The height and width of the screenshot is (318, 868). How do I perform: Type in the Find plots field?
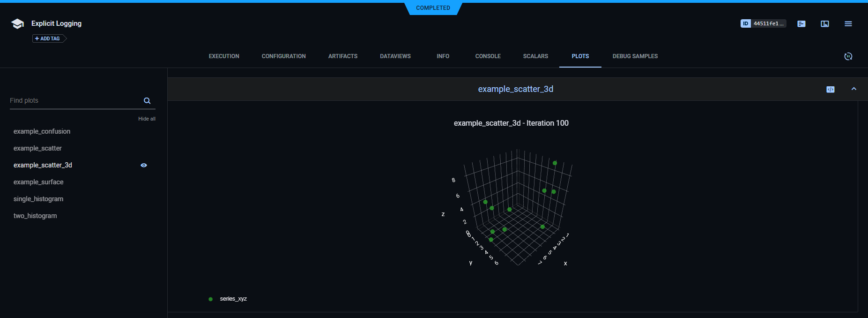point(75,101)
